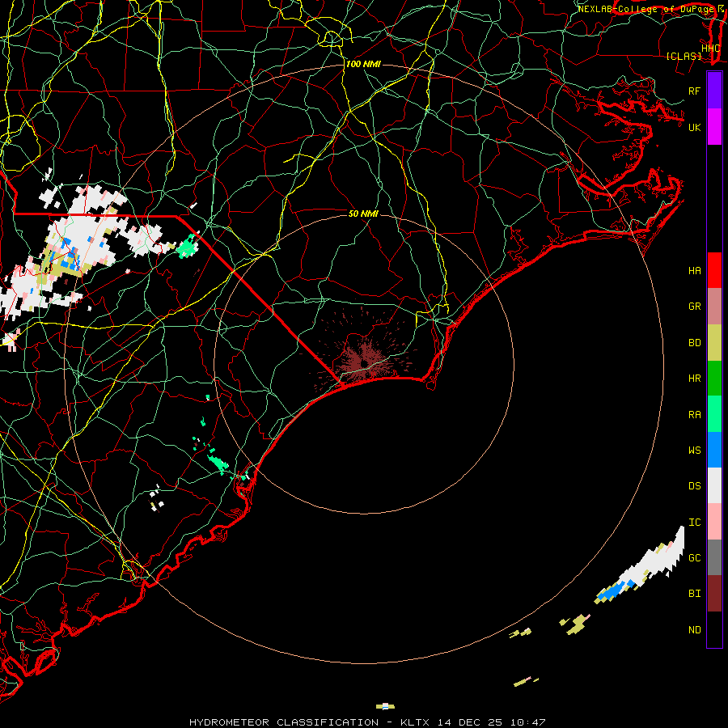
Task: Click the DS legend label
Action: [694, 486]
